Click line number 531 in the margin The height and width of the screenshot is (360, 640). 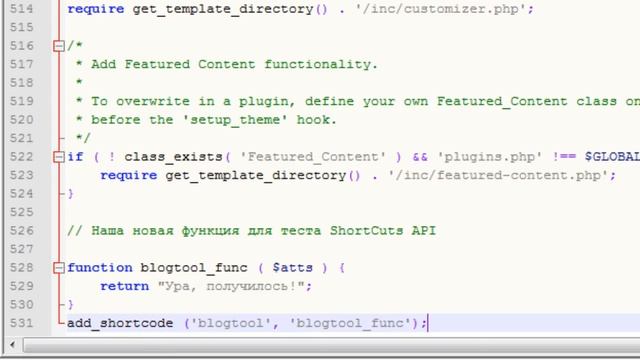point(22,324)
